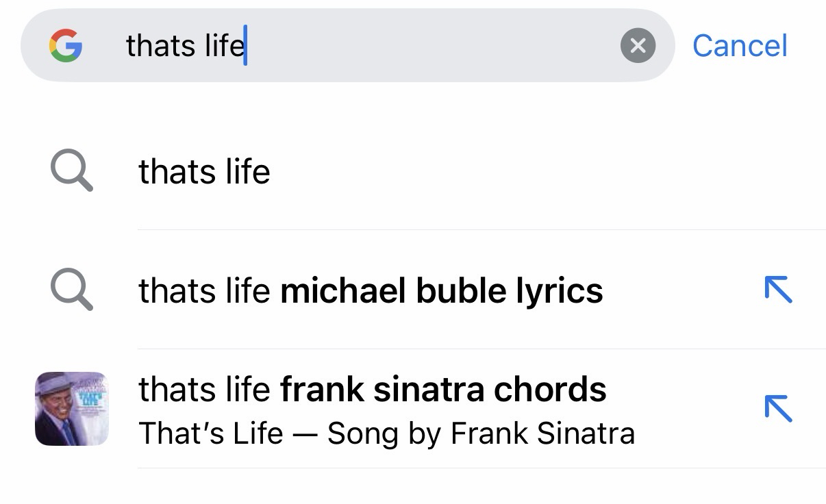The image size is (826, 504).
Task: Tap the Google logo icon
Action: pos(66,46)
